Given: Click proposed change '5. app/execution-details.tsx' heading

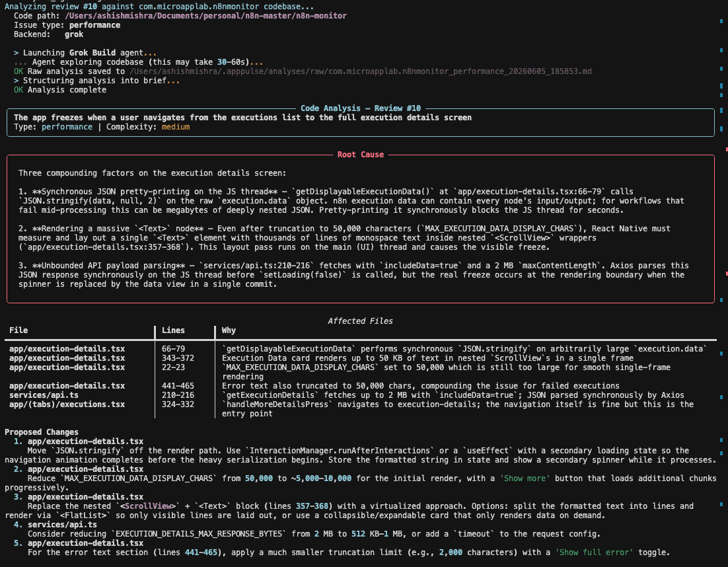Looking at the screenshot, I should [x=79, y=544].
